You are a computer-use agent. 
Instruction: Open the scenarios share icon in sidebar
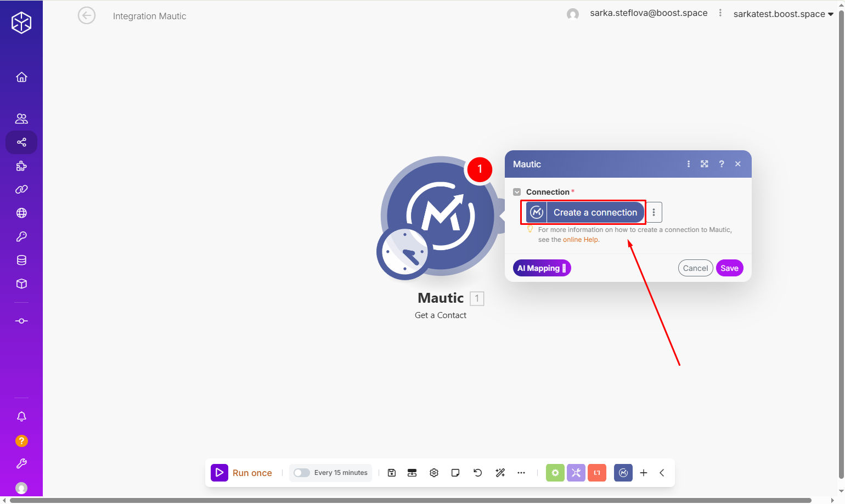21,143
